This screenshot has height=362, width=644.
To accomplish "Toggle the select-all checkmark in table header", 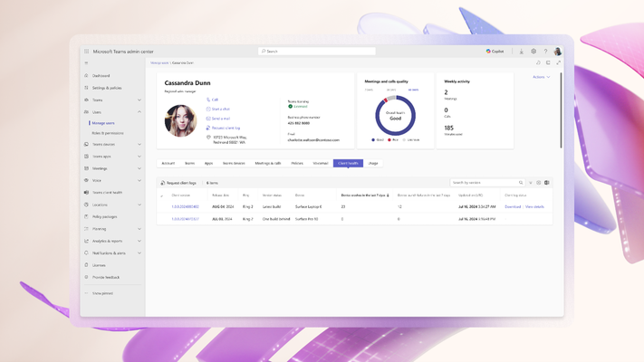I will point(162,195).
